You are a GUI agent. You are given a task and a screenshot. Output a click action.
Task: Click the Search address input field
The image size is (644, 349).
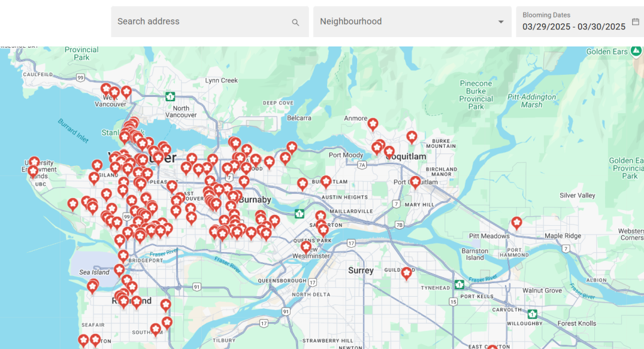pyautogui.click(x=209, y=22)
